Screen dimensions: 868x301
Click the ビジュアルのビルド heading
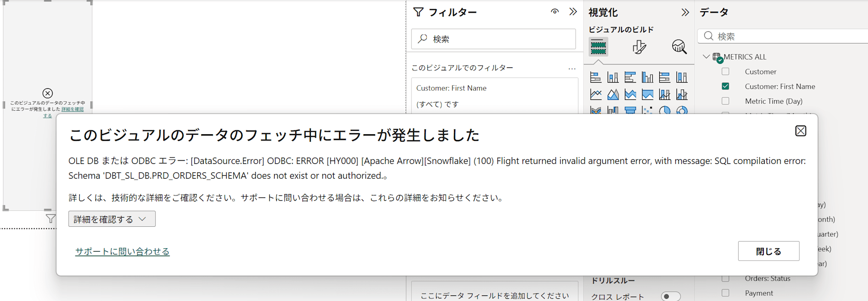(x=621, y=30)
